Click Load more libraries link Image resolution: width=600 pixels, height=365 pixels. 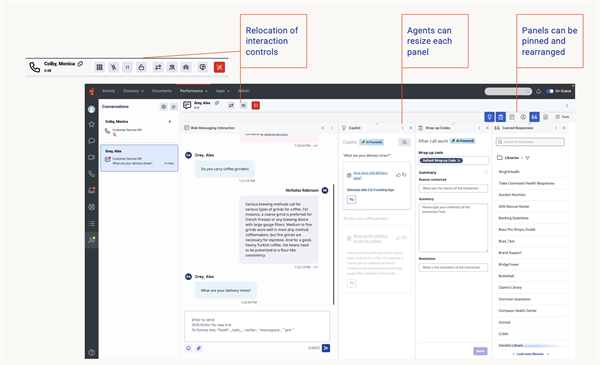coord(530,354)
